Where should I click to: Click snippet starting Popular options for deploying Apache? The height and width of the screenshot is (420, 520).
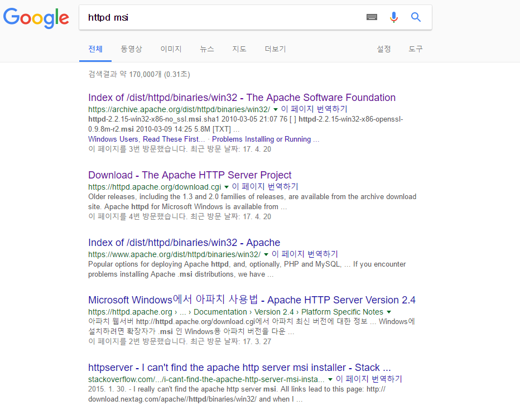[x=247, y=269]
